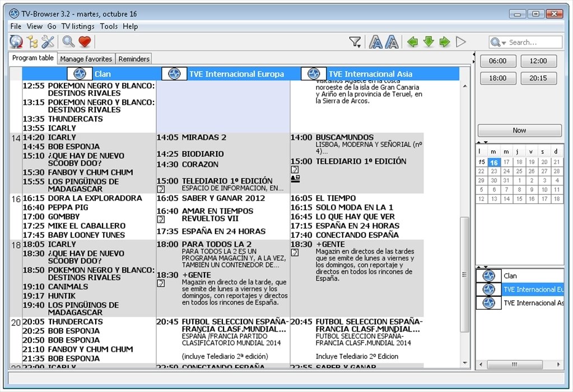
Task: Click info icon under 16:40 AMAR EN TIEMPOS
Action: coord(161,219)
